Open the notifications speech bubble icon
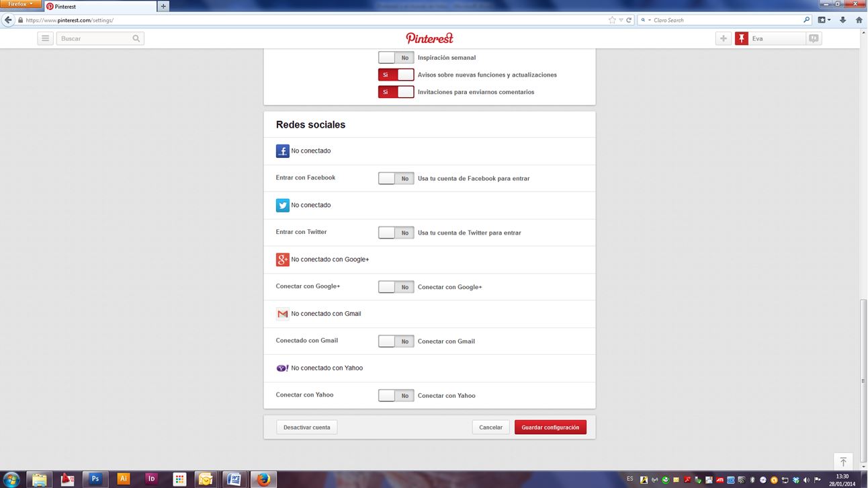Image resolution: width=868 pixels, height=488 pixels. pyautogui.click(x=814, y=38)
